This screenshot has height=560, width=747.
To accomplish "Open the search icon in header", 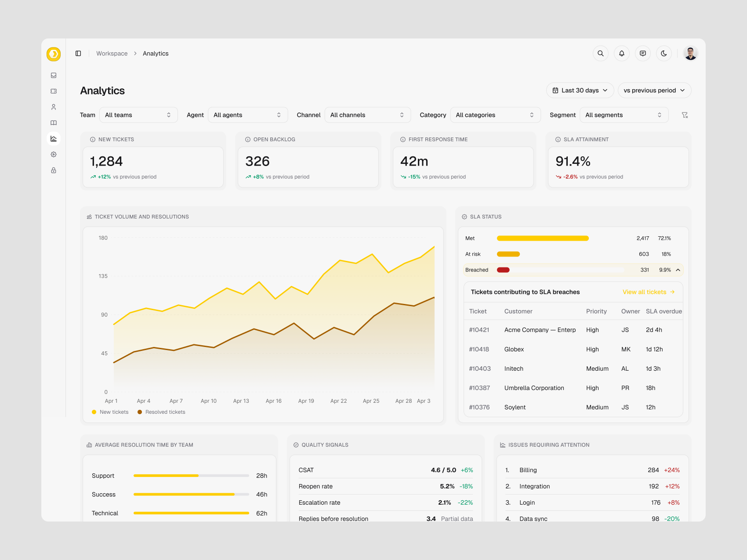I will (601, 54).
